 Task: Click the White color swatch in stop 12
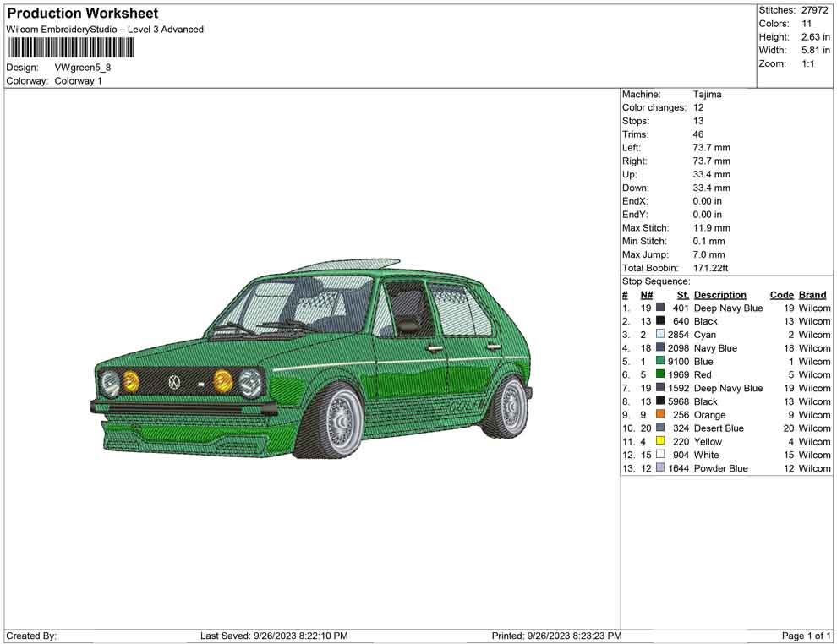(x=660, y=455)
